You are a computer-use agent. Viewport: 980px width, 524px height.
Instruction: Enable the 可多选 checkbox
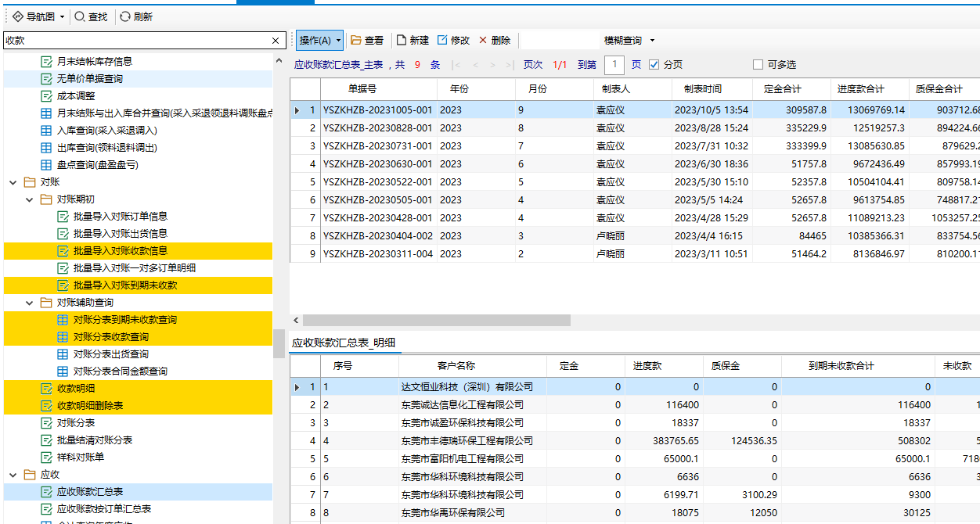(758, 65)
